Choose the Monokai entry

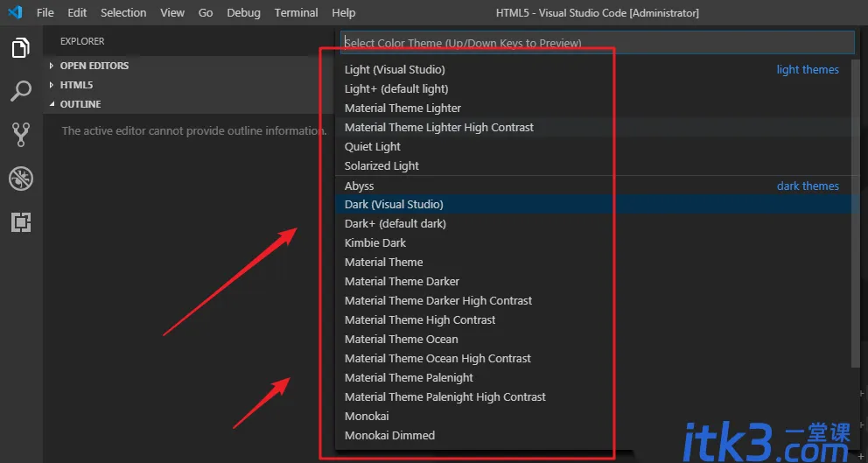594,416
